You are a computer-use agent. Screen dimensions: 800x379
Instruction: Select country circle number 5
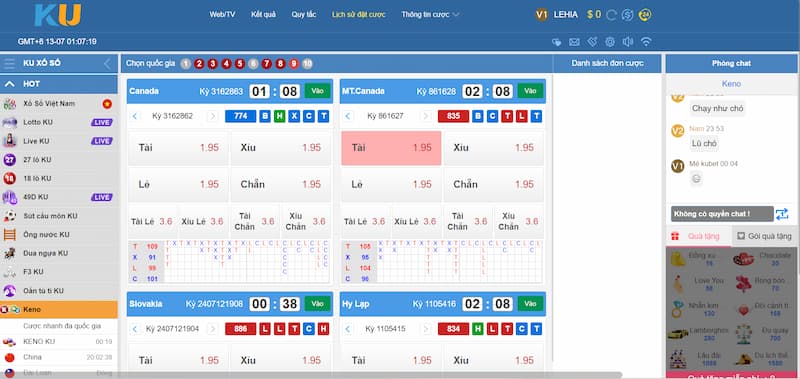coord(240,64)
